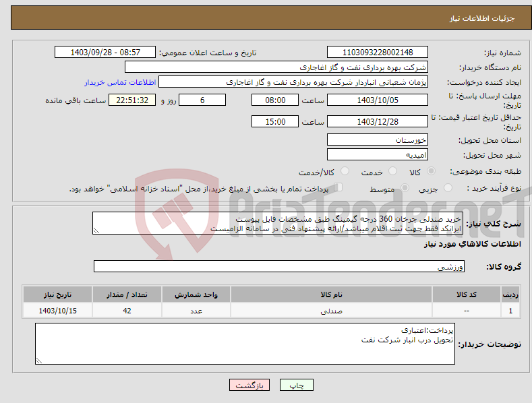Screen dimensions: 532x403
Task: Click the unit cell عدد
Action: [196, 311]
